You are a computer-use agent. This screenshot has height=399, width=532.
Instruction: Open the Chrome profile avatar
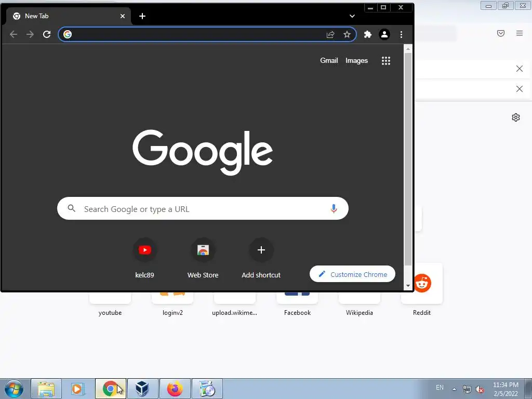tap(384, 34)
